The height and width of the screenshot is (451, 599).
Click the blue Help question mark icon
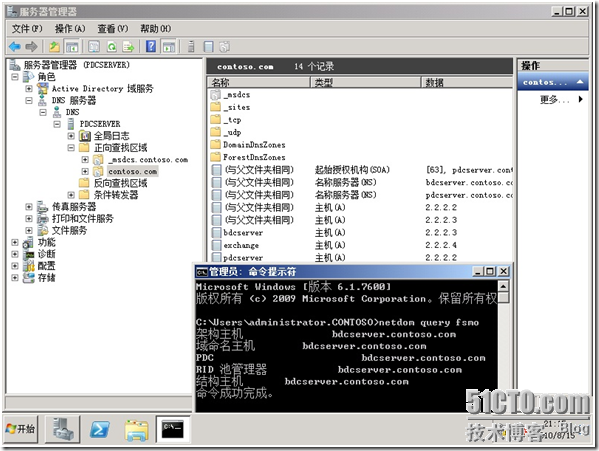tap(151, 47)
